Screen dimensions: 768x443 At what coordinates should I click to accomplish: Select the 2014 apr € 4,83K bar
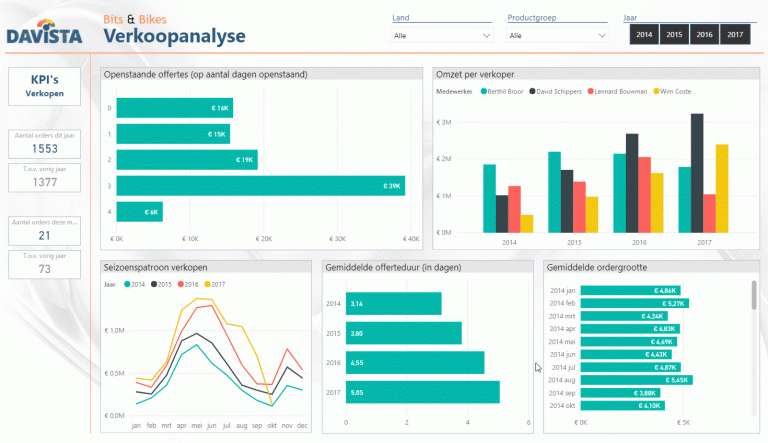[630, 329]
